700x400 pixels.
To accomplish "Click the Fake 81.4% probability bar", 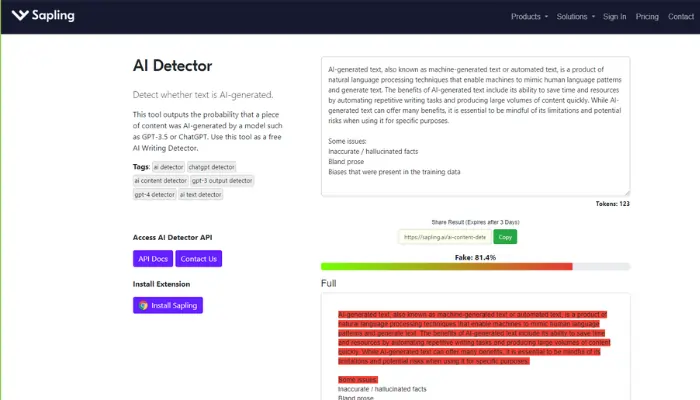I will (x=475, y=267).
